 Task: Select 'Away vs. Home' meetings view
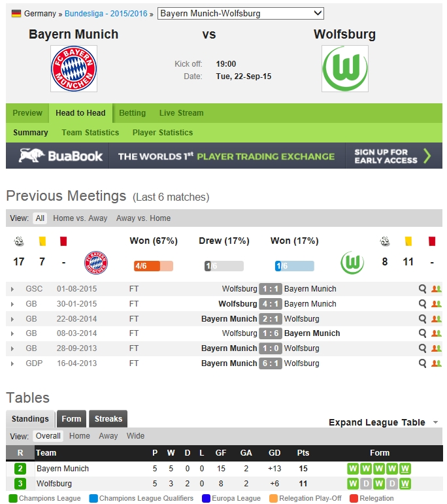[x=143, y=218]
